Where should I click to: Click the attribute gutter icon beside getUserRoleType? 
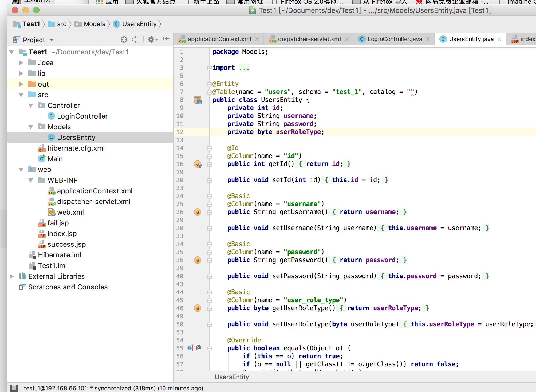tap(197, 308)
